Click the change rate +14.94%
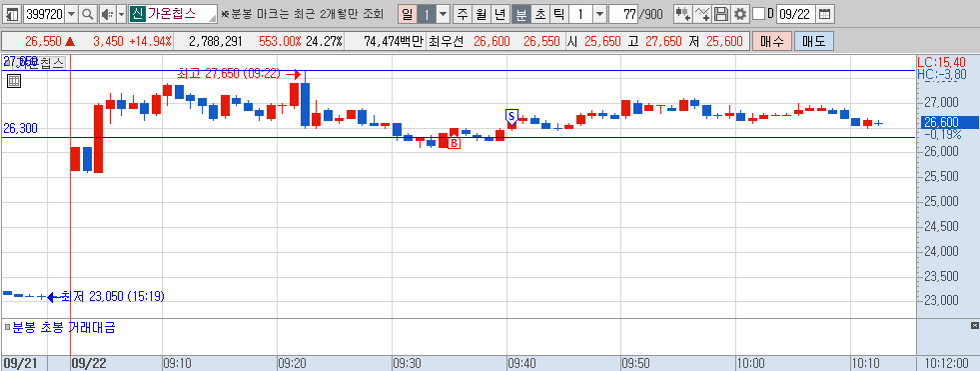The width and height of the screenshot is (980, 371). [x=150, y=42]
